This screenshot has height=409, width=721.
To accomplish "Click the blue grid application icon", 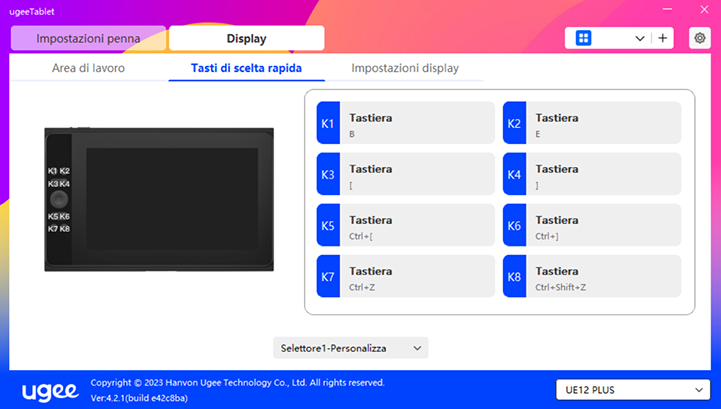I will tap(584, 38).
